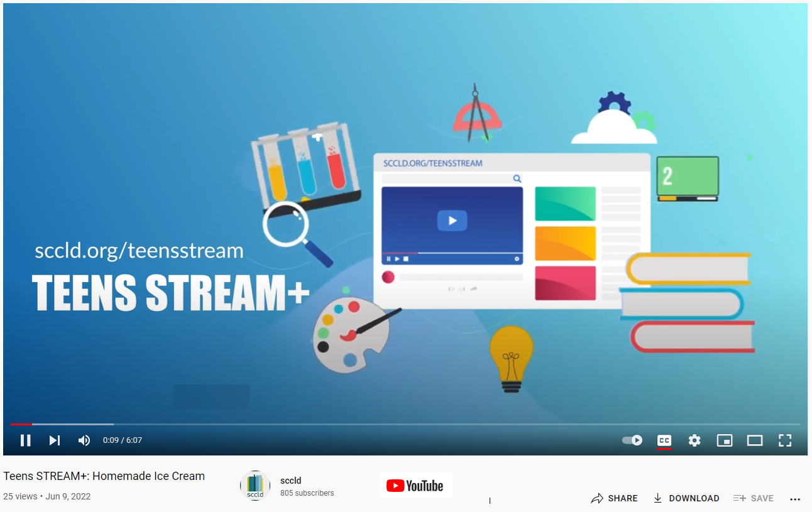Enable miniplayer mode
The height and width of the screenshot is (512, 812).
coord(724,440)
